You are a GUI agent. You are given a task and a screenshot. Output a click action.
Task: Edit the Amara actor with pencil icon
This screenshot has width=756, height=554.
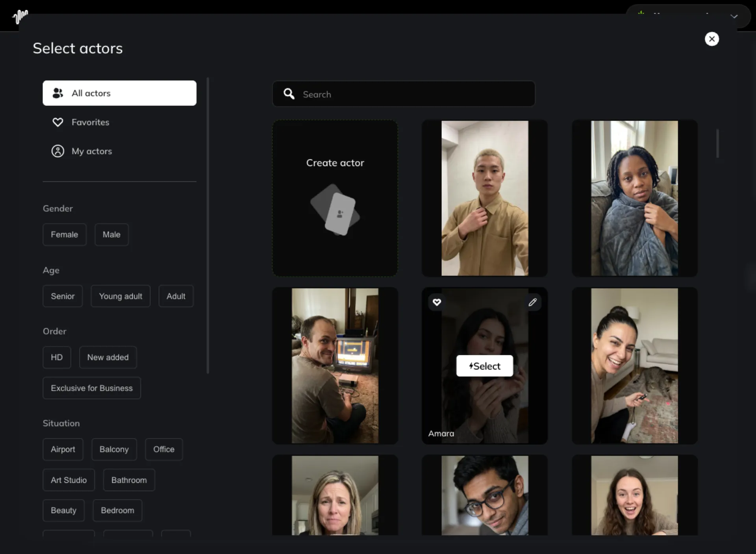tap(532, 302)
